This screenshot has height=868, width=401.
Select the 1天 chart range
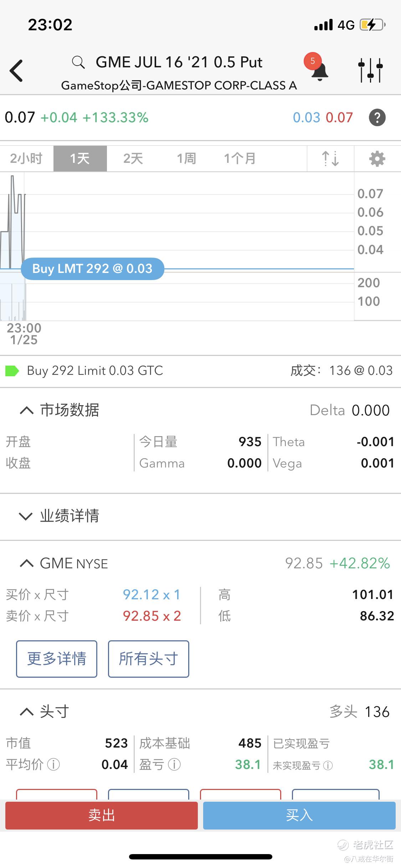click(80, 159)
